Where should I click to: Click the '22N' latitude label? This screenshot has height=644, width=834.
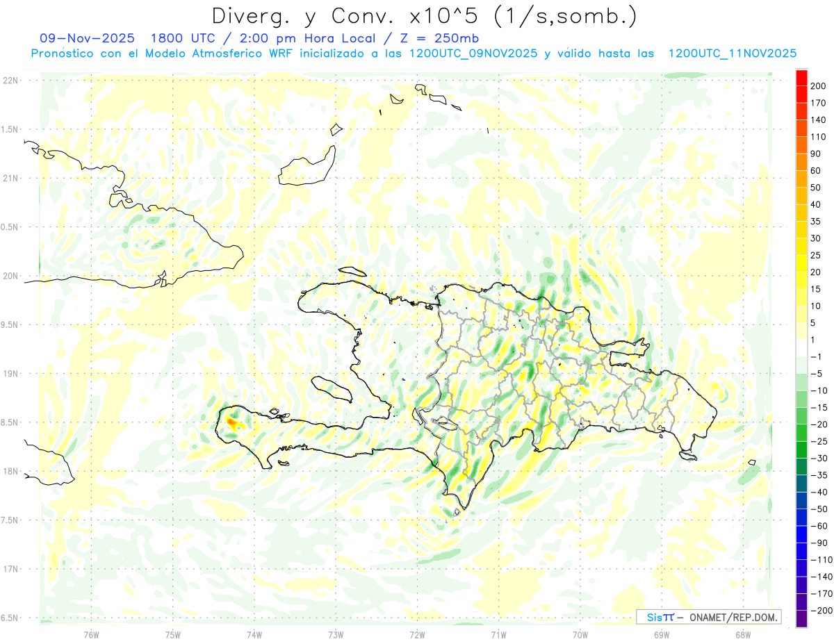pos(10,80)
